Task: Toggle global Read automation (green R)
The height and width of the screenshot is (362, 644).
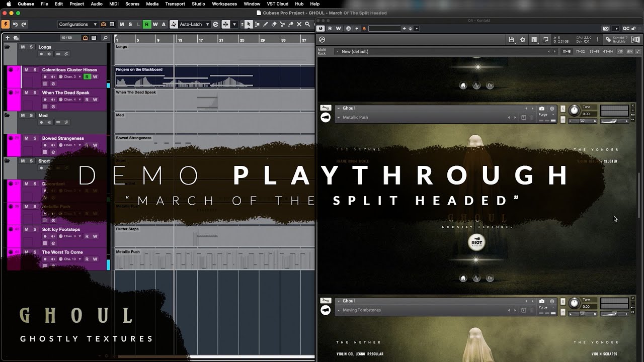Action: coord(146,24)
